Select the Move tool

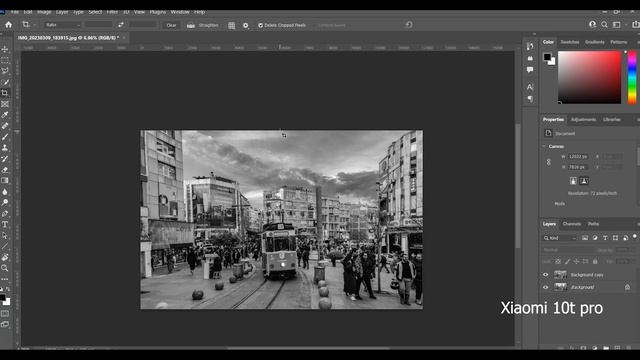click(5, 49)
